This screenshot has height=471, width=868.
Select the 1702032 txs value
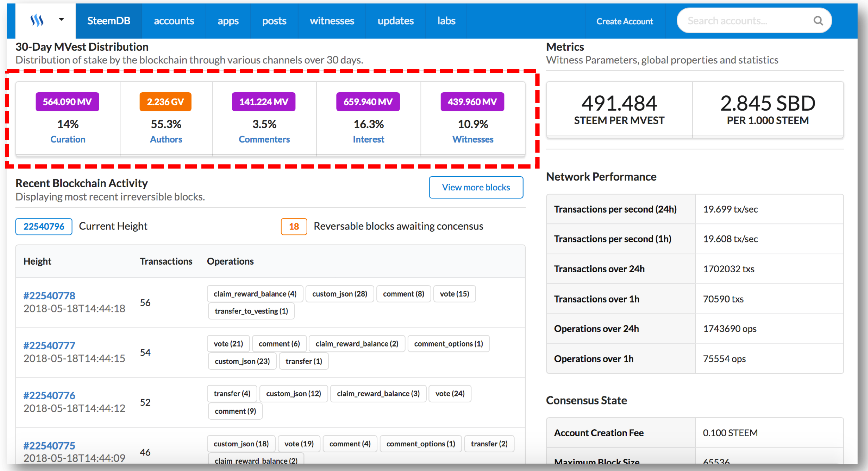pyautogui.click(x=729, y=269)
